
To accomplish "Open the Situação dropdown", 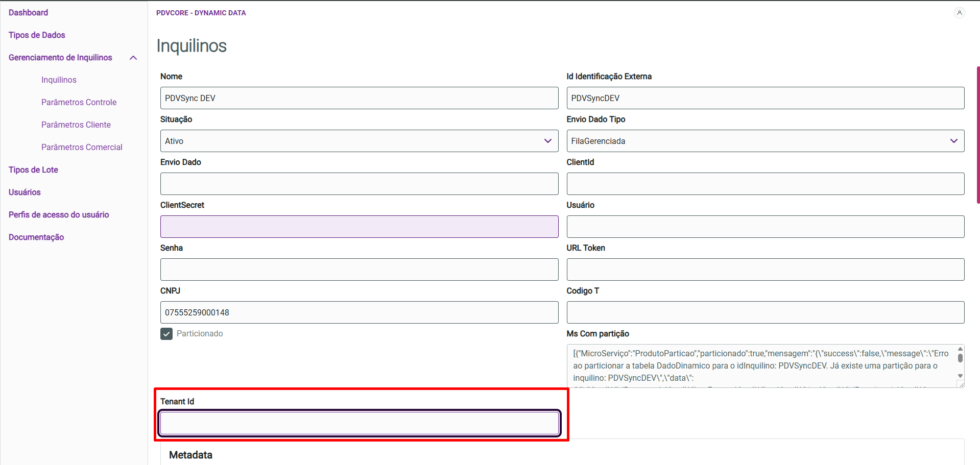I will pos(359,141).
